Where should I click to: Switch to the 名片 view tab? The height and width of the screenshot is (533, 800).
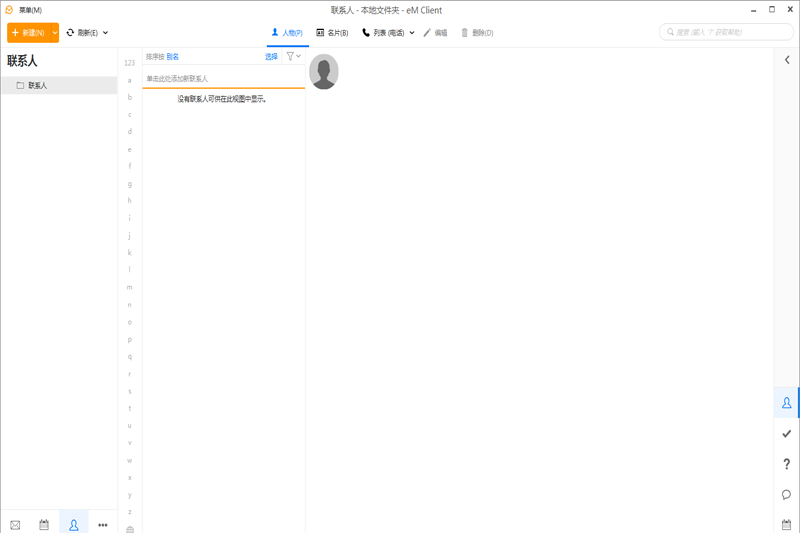pyautogui.click(x=332, y=33)
